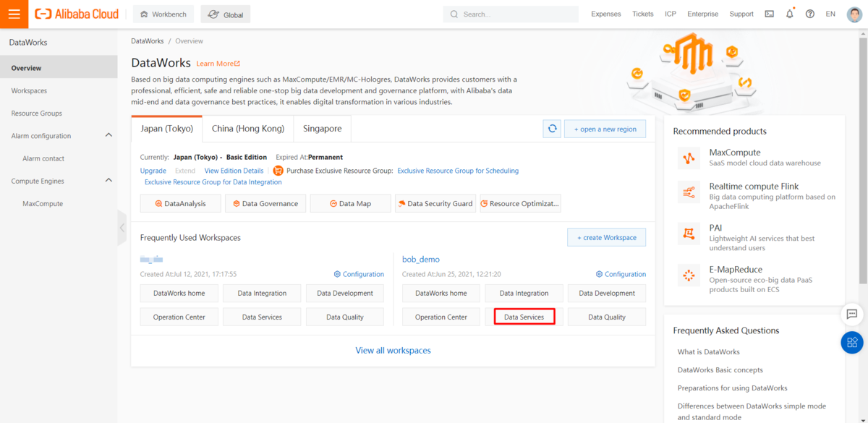Open Data Services for bob_demo
The width and height of the screenshot is (868, 423).
pyautogui.click(x=524, y=317)
